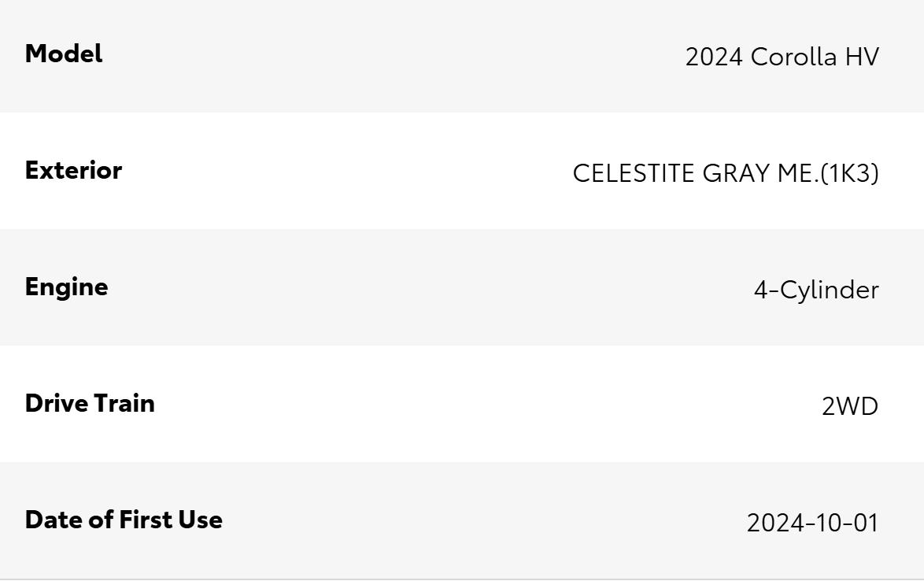
Task: Click the Engine label
Action: 67,288
